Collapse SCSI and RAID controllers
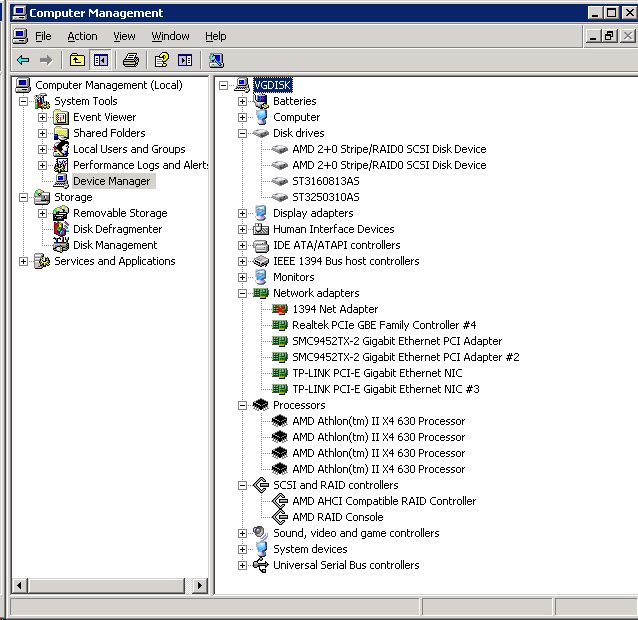This screenshot has width=638, height=620. (x=243, y=485)
